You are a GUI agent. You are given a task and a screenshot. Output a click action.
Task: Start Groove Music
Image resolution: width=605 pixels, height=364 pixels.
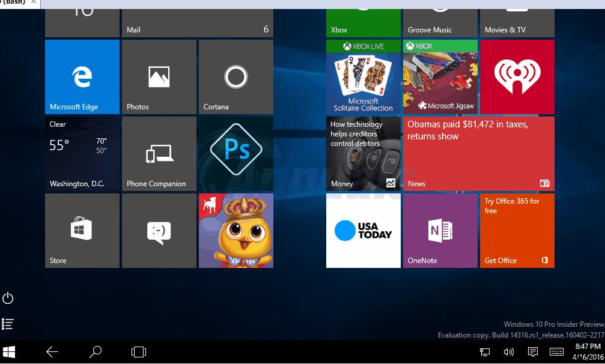(440, 18)
